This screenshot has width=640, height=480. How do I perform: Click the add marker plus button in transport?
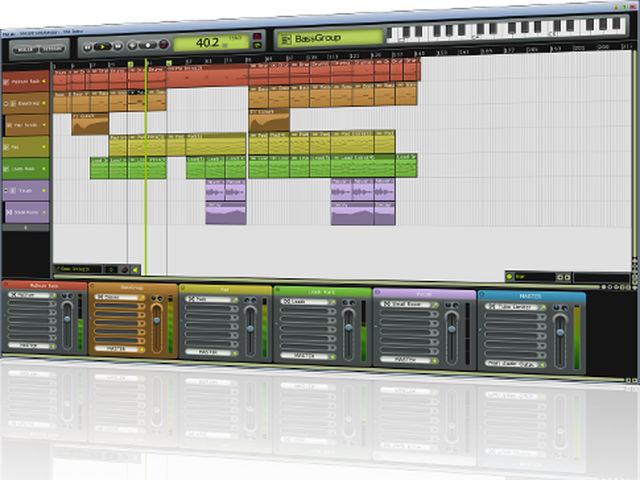coord(132,46)
